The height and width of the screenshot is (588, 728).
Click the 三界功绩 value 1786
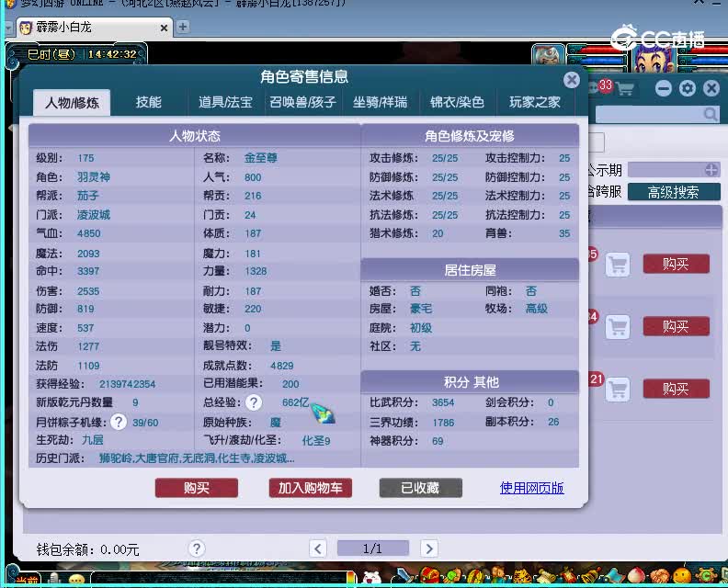tap(443, 423)
